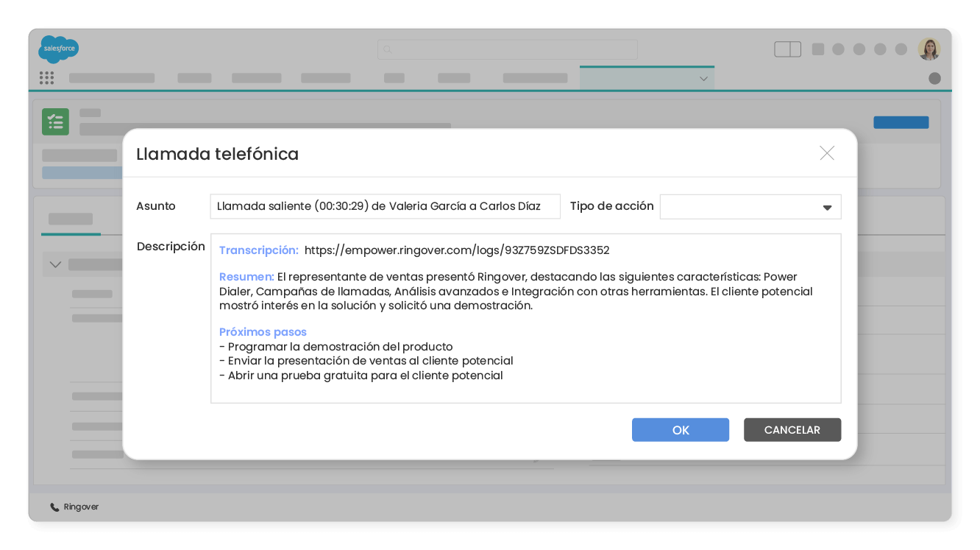Viewport: 980px width, 550px height.
Task: Open the transcription link at empower.ringover.com
Action: coord(458,250)
